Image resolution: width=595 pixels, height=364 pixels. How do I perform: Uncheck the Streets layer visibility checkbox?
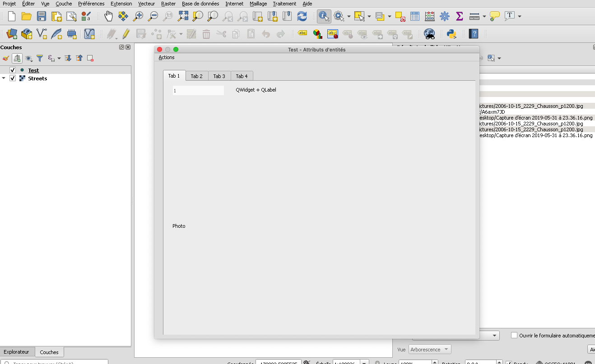pos(12,78)
